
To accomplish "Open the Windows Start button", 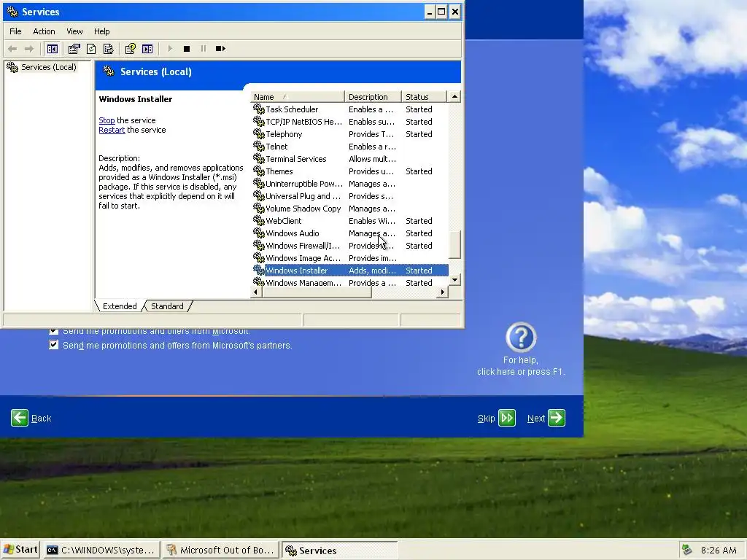I will [x=20, y=550].
